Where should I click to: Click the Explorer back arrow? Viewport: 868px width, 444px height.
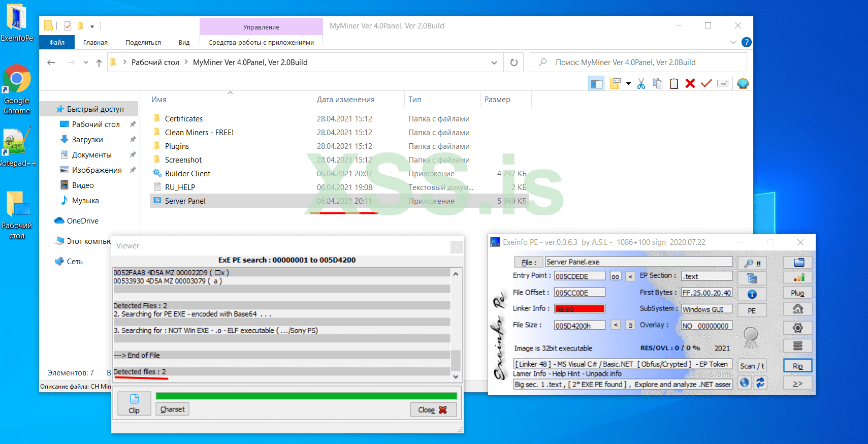[51, 62]
